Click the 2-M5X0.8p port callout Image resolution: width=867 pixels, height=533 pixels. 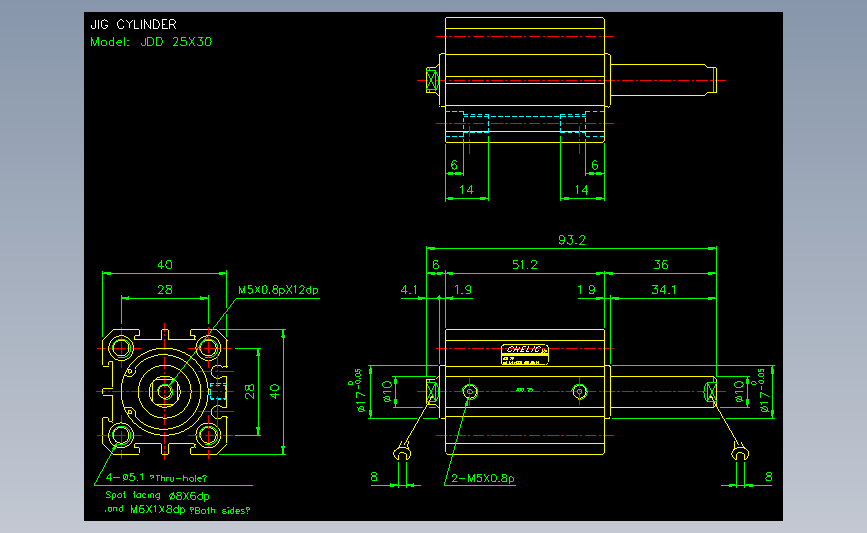click(x=483, y=478)
